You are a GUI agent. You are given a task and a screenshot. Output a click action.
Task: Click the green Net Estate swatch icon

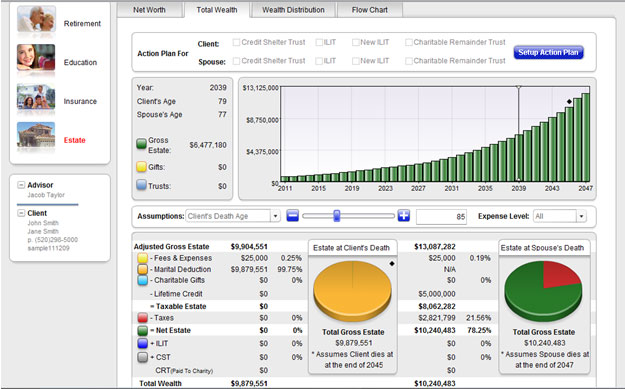pos(143,330)
